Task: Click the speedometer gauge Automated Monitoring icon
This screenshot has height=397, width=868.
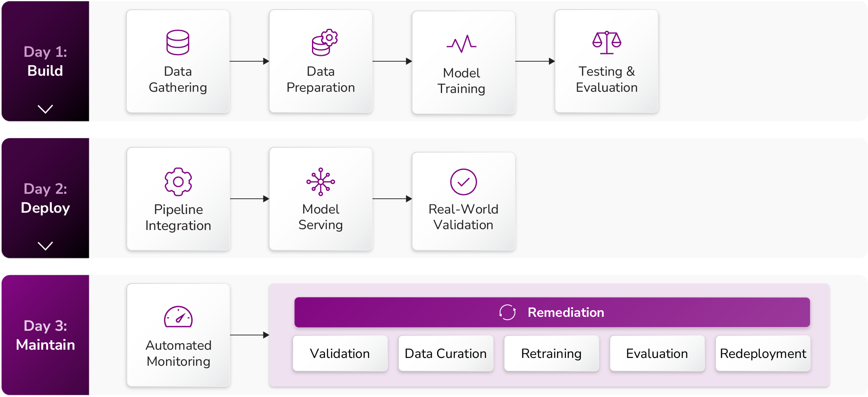Action: (x=178, y=317)
